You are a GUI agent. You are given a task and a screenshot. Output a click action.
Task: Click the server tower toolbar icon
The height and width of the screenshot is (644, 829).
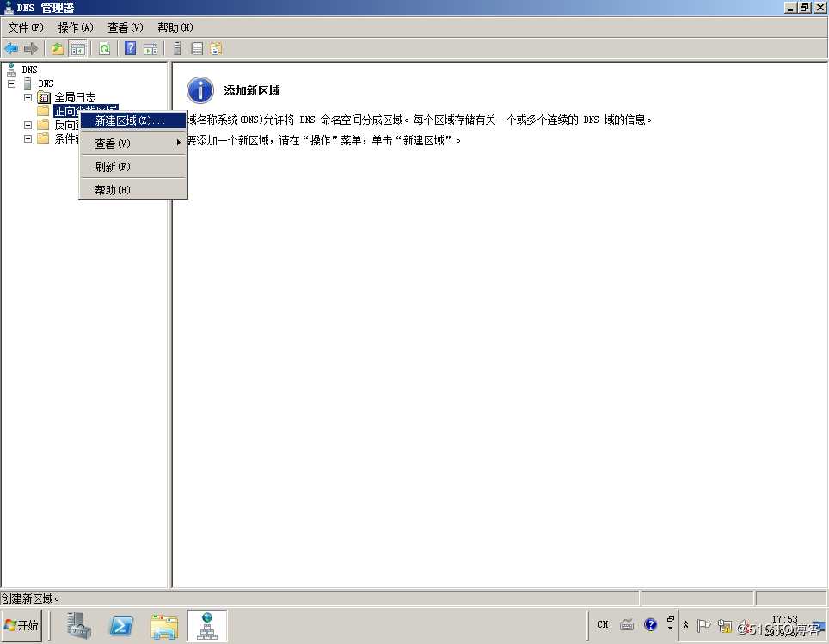[178, 49]
